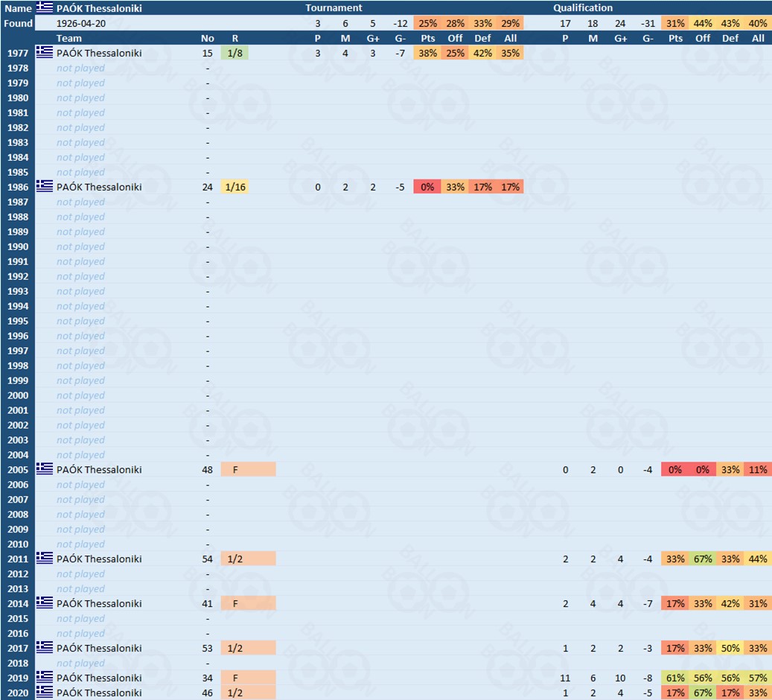Select the Tournament section header

click(334, 8)
